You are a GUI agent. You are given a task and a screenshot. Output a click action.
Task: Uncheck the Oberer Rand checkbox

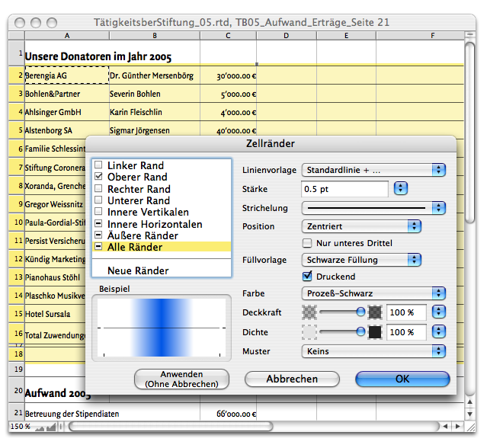[x=98, y=178]
